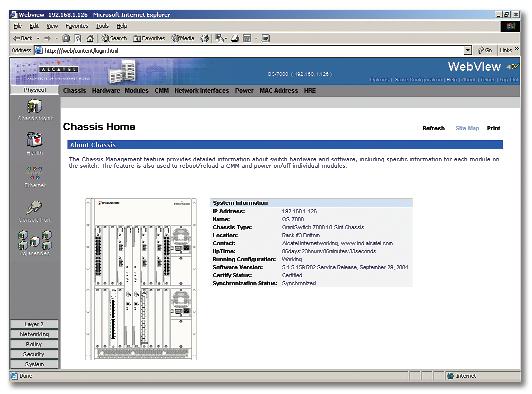Click the Windows flag throbber icon

coord(510,26)
